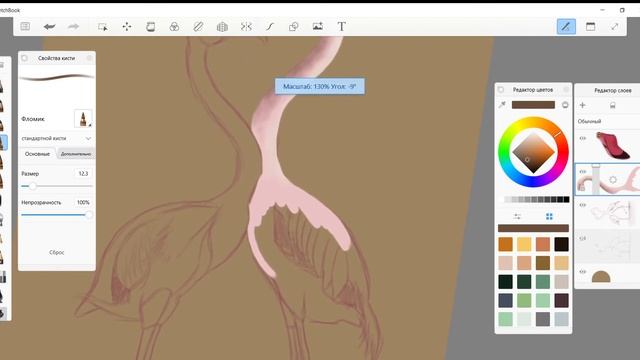The width and height of the screenshot is (640, 360).
Task: Add a new layer with plus
Action: [x=582, y=105]
